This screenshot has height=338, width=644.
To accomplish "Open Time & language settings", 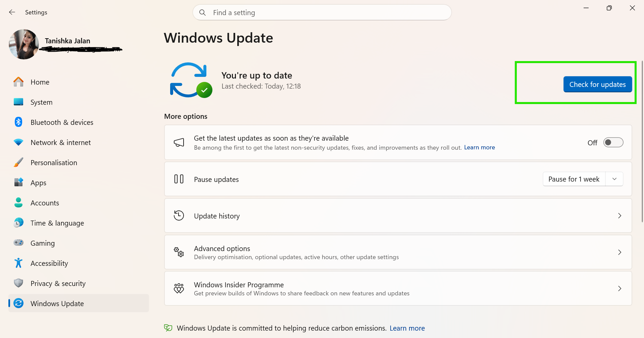I will (79, 223).
